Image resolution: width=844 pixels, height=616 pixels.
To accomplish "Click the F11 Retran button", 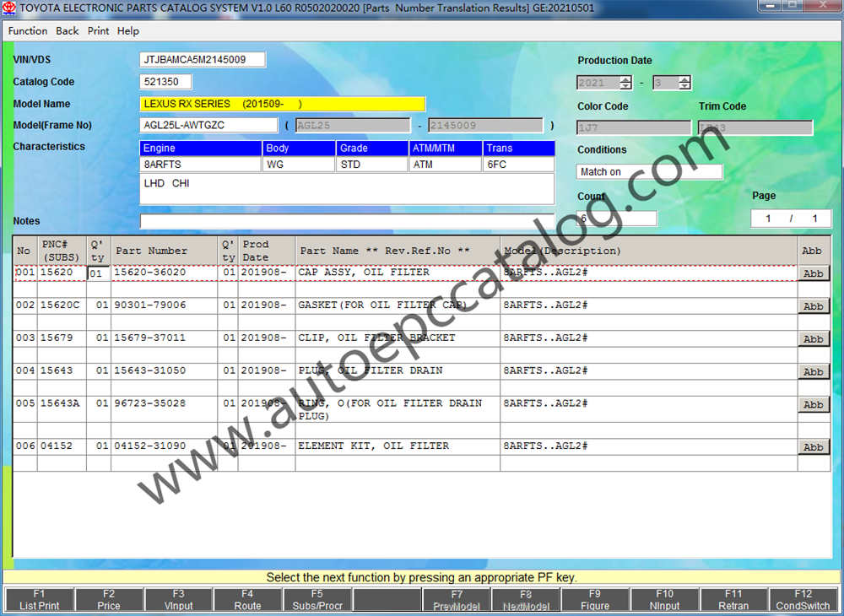I will pos(733,599).
